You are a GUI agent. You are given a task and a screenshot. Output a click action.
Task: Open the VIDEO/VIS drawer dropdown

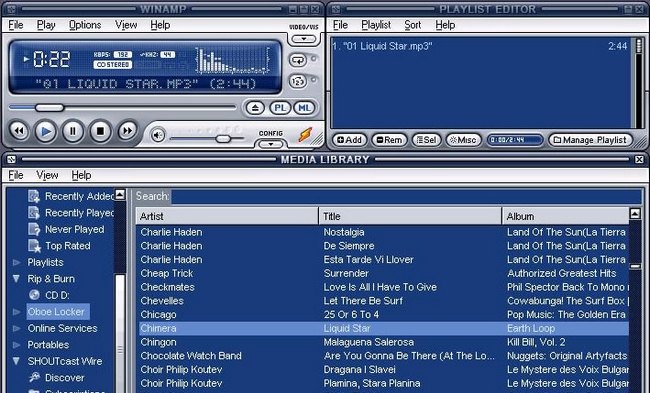click(x=304, y=39)
